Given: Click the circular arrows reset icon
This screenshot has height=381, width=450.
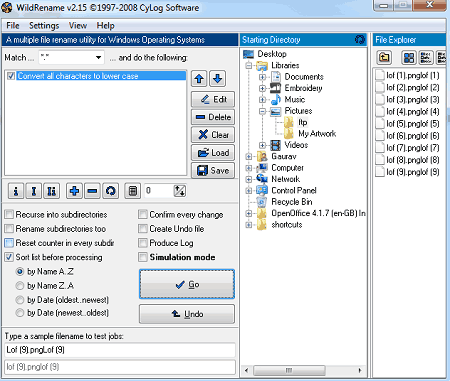Looking at the screenshot, I should pos(111,191).
